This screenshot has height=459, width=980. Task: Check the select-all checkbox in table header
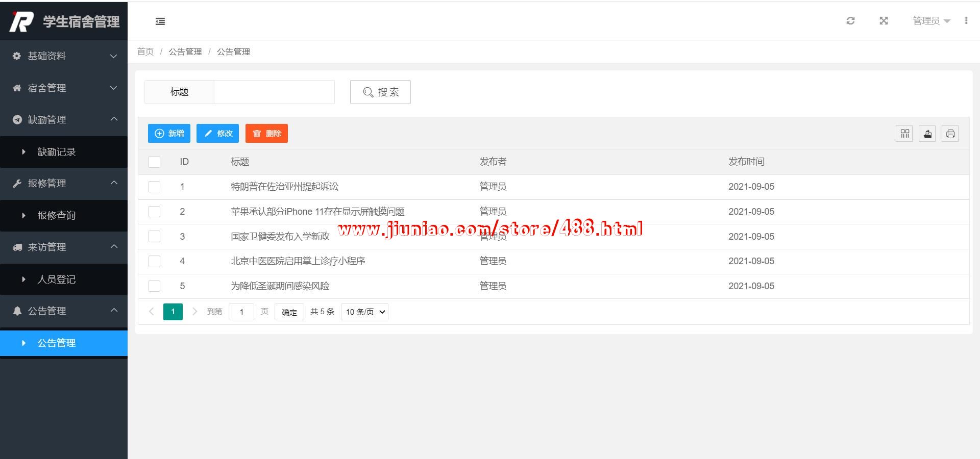[154, 162]
